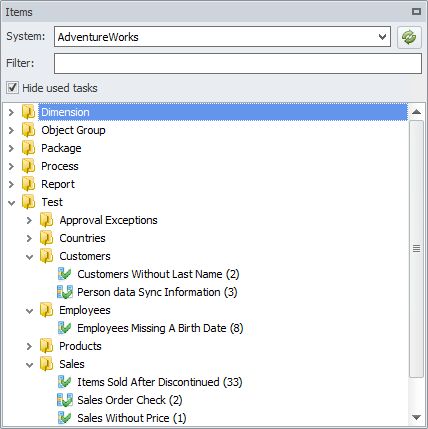428x429 pixels.
Task: Expand the Products subfolder
Action: point(29,346)
